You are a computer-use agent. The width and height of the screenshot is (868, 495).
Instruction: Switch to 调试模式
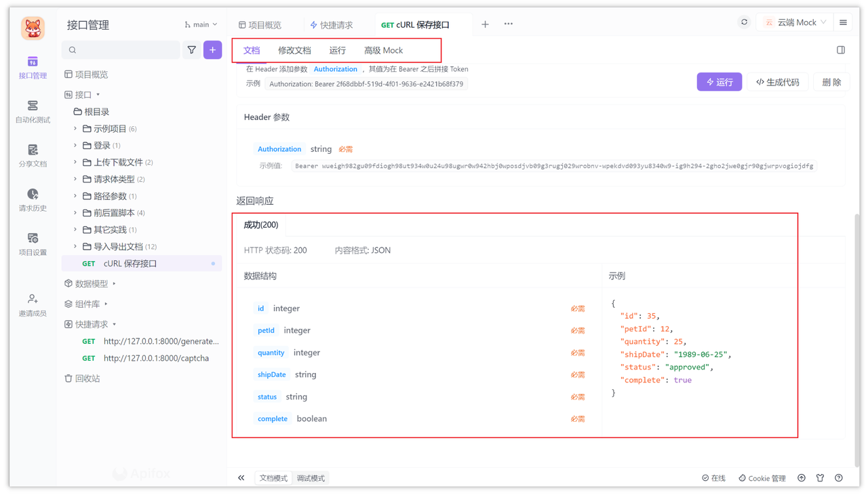click(x=311, y=478)
